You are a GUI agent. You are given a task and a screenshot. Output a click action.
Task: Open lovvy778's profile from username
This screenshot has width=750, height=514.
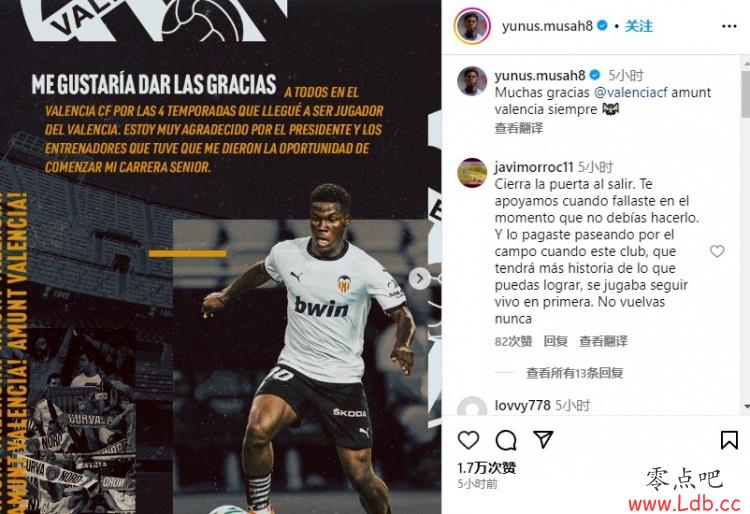[522, 405]
